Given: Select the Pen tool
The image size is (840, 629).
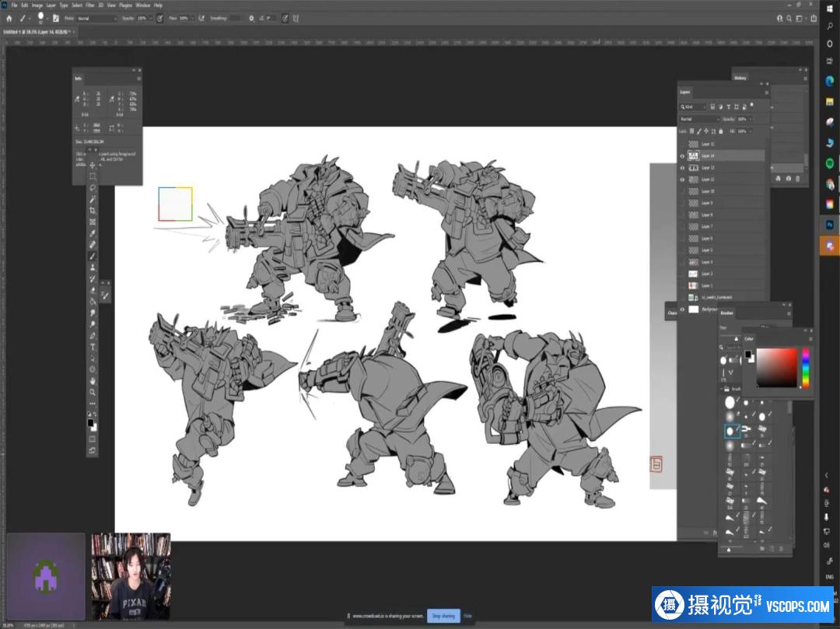Looking at the screenshot, I should pyautogui.click(x=92, y=336).
